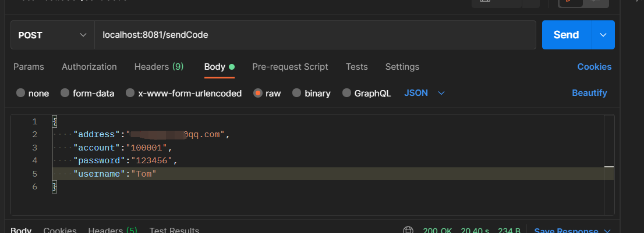This screenshot has width=644, height=233.
Task: Switch to the Params tab
Action: pyautogui.click(x=29, y=67)
